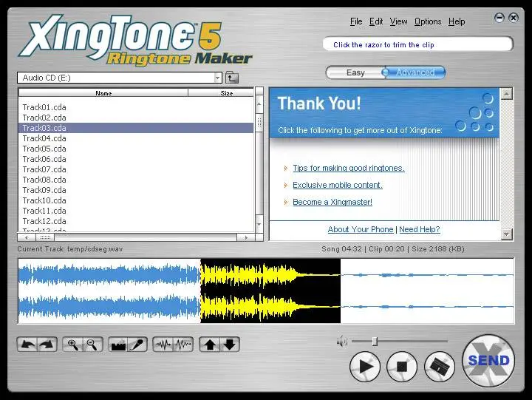
Task: Select Track06.cda in the file list
Action: point(136,159)
